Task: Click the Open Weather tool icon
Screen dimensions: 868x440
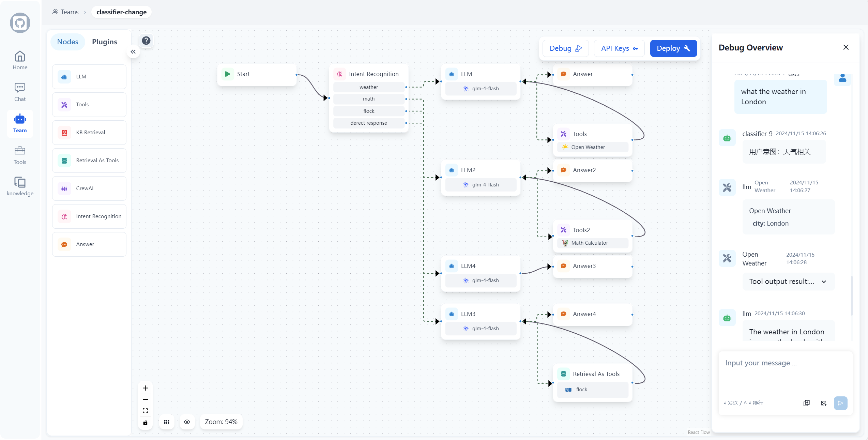Action: [x=565, y=147]
